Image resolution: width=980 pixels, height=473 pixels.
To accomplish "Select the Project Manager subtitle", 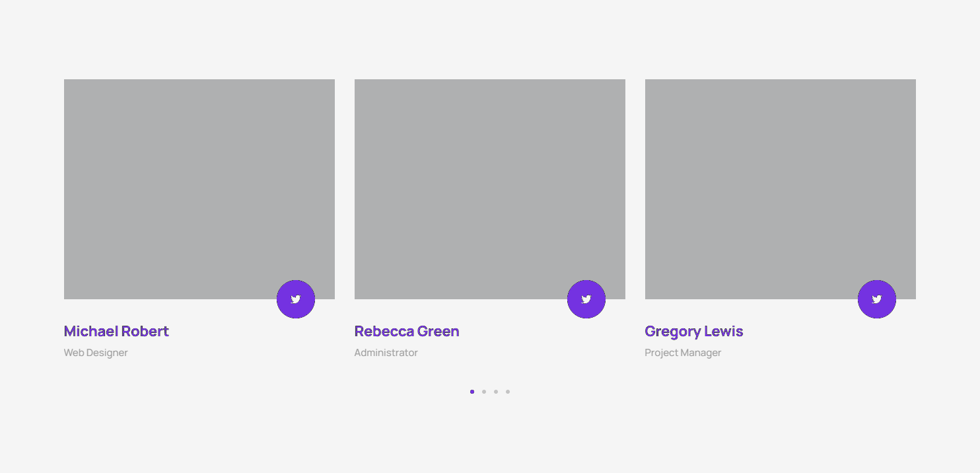I will (683, 353).
